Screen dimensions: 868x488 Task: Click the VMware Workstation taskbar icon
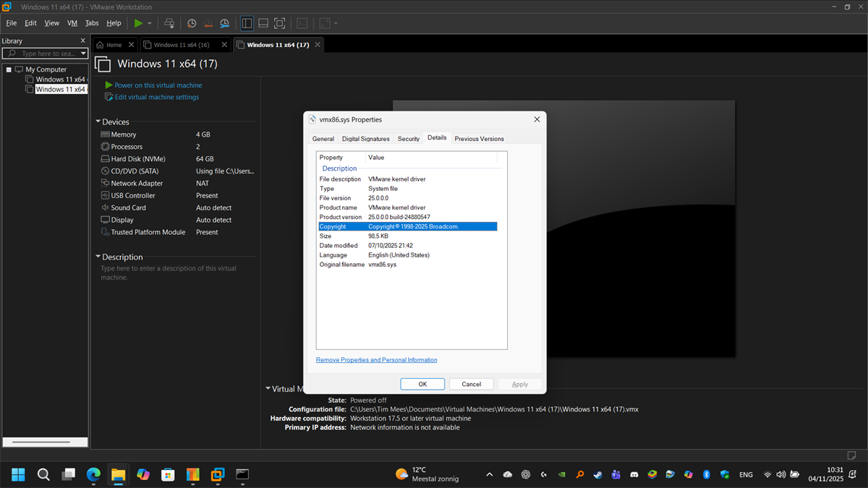[218, 474]
